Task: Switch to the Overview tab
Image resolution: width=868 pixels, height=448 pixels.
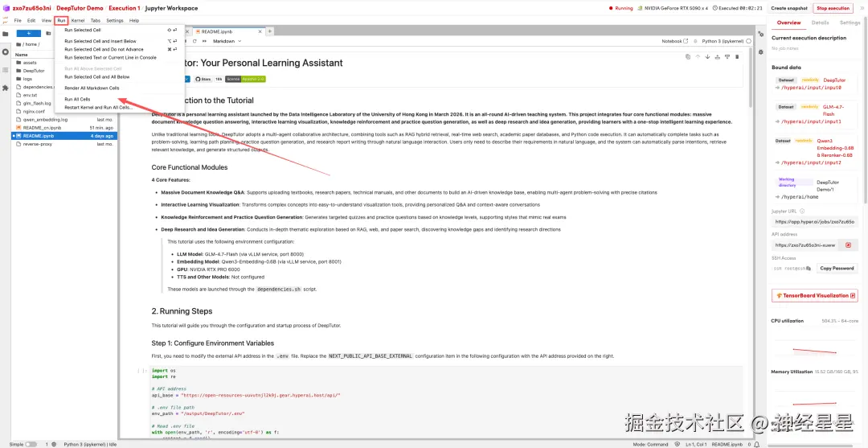Action: coord(788,23)
